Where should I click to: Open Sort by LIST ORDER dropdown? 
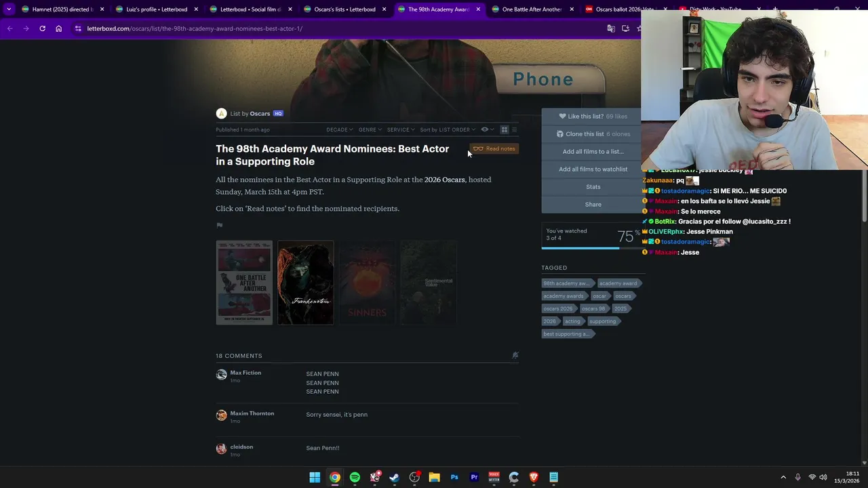(x=448, y=129)
